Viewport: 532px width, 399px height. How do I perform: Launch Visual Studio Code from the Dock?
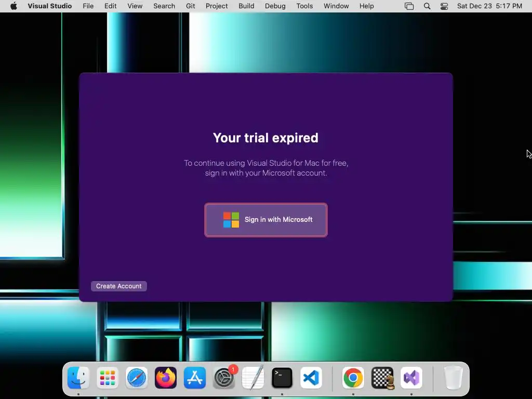pyautogui.click(x=311, y=378)
